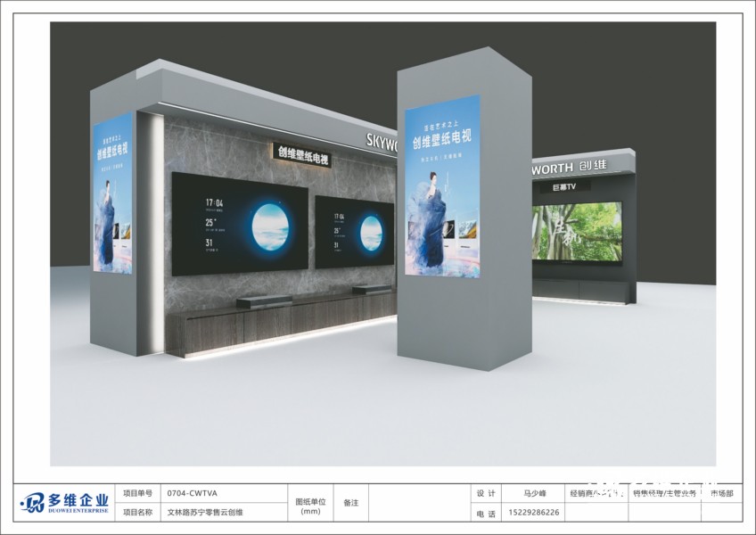Image resolution: width=756 pixels, height=535 pixels.
Task: Click the forest image TV on right booth
Action: [x=577, y=233]
